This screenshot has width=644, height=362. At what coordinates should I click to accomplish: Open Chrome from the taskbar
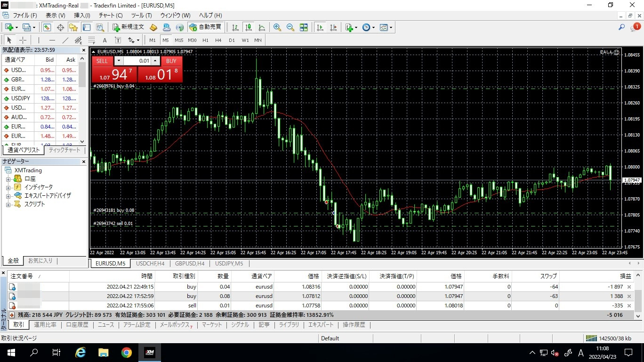tap(126, 353)
